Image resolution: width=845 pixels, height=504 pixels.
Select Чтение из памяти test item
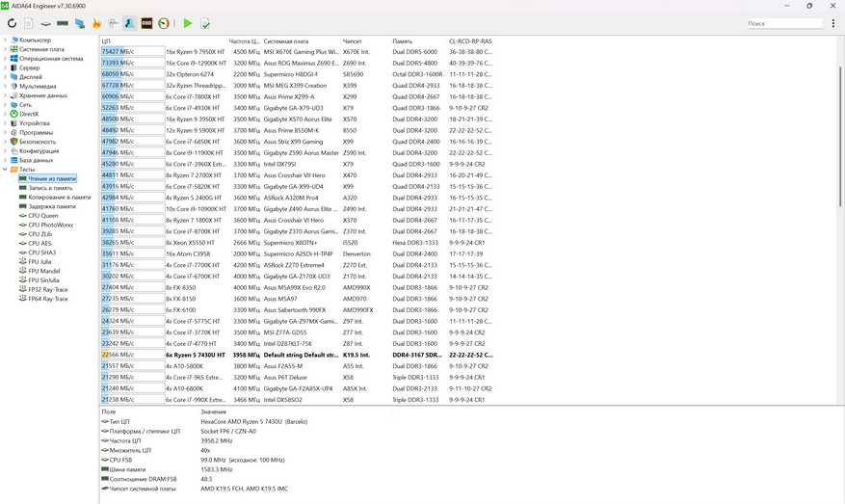(x=47, y=178)
